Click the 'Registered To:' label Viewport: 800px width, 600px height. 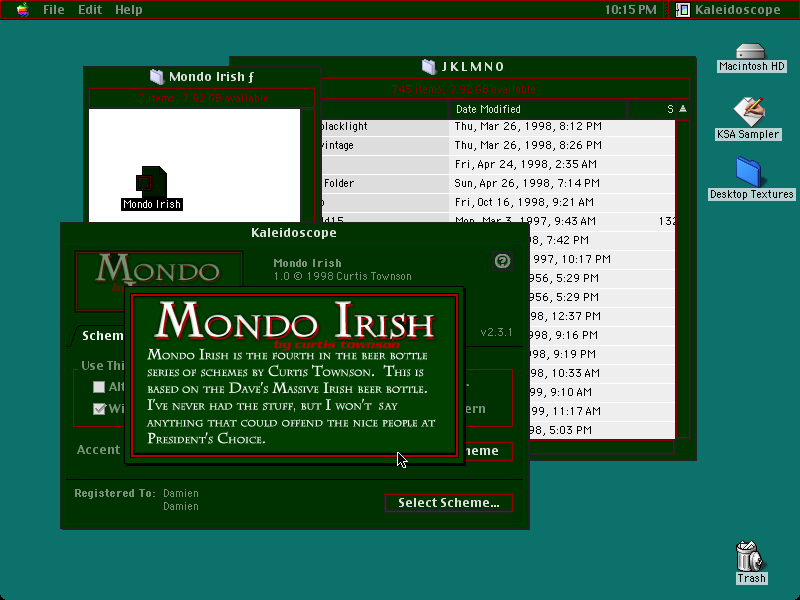[115, 493]
